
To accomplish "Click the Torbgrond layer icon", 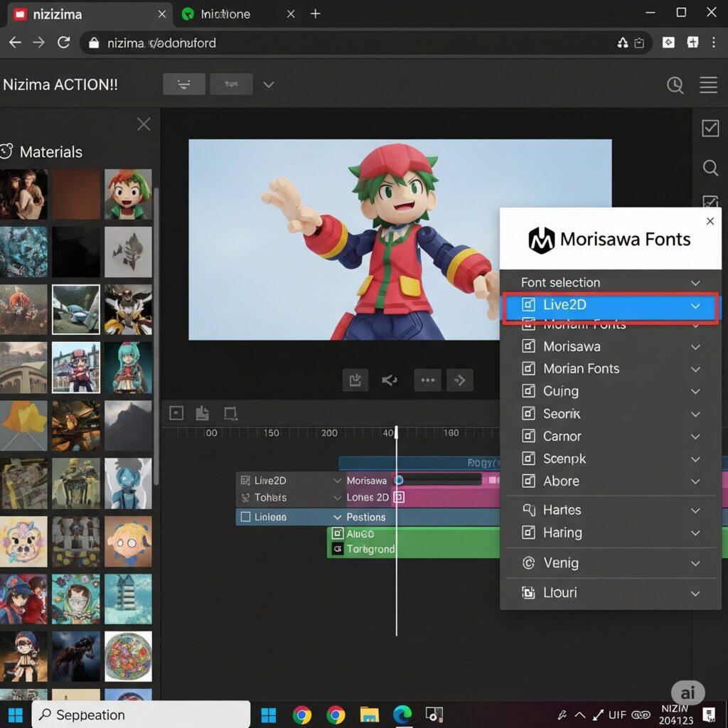I will point(338,549).
